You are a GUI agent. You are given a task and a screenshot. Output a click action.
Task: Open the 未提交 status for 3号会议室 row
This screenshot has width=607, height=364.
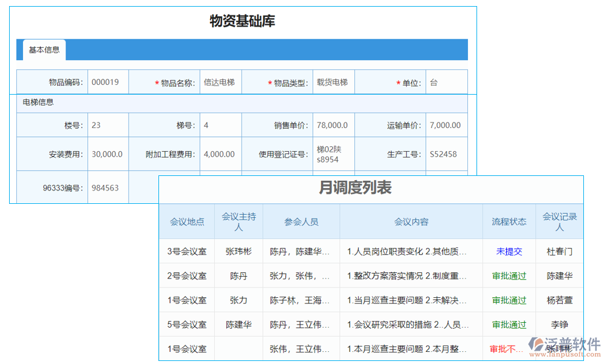point(509,251)
